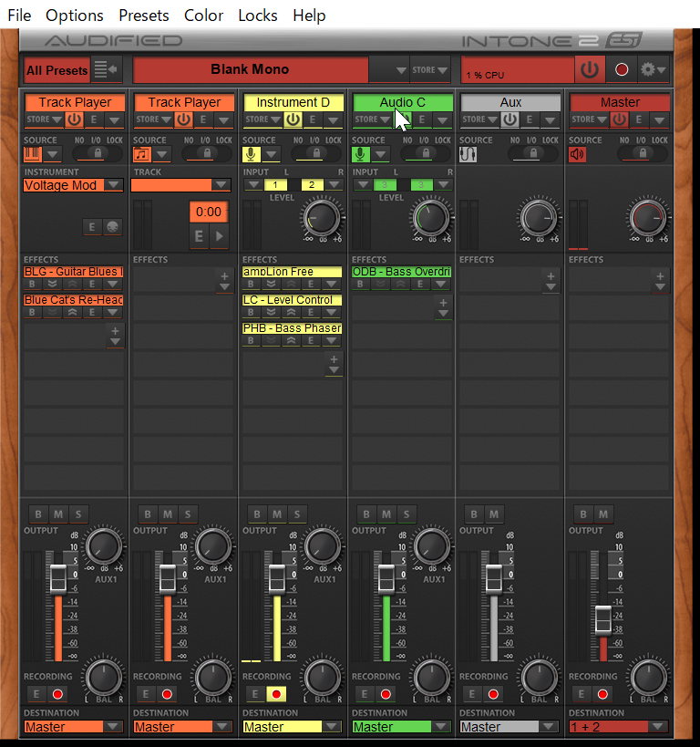Toggle the I/O lock on Instrument D

(316, 153)
